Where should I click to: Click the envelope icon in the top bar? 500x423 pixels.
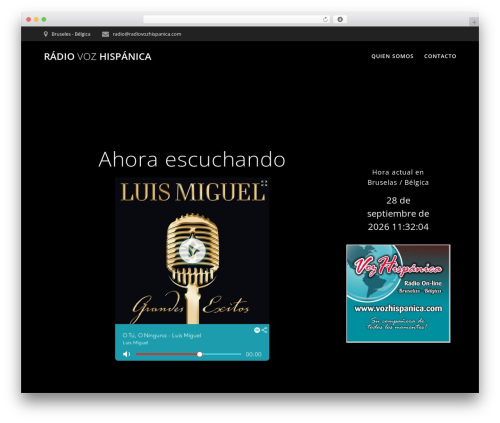point(105,34)
